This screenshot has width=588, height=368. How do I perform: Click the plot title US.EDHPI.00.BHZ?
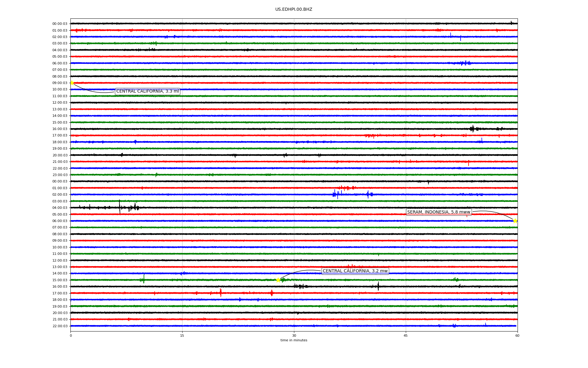click(294, 10)
